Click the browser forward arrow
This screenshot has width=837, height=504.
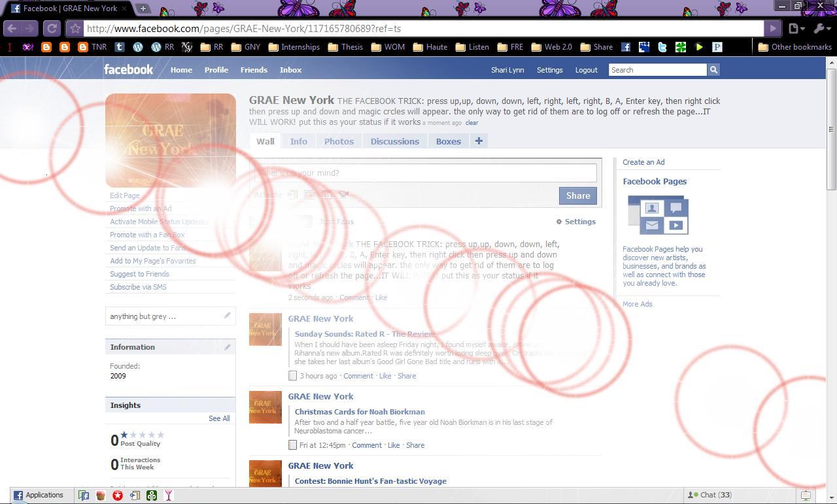point(29,28)
